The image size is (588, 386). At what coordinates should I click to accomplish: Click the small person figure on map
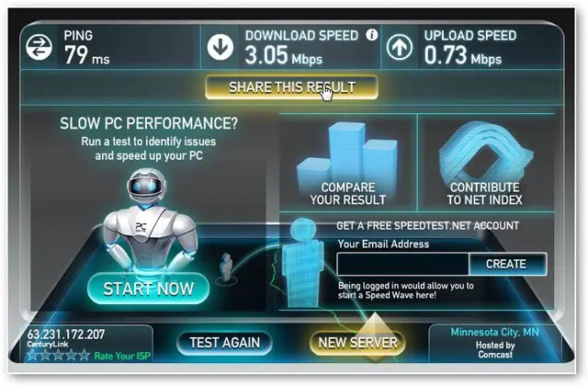click(226, 267)
